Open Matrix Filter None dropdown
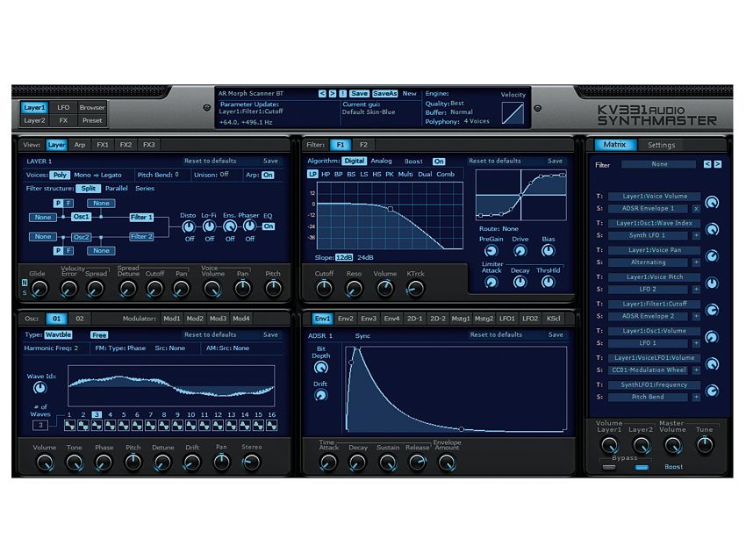Image resolution: width=746 pixels, height=560 pixels. pyautogui.click(x=659, y=164)
